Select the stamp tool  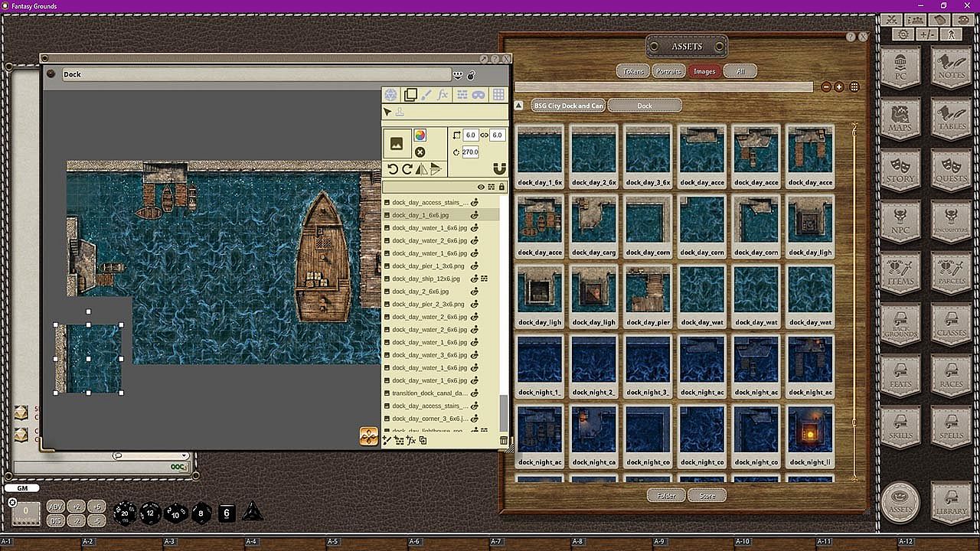tap(400, 112)
